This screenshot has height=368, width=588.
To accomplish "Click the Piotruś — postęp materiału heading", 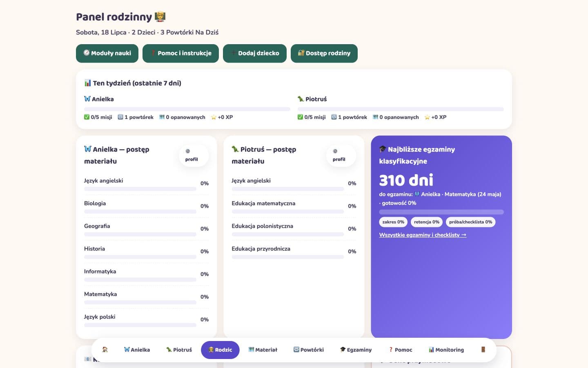I will click(x=264, y=155).
